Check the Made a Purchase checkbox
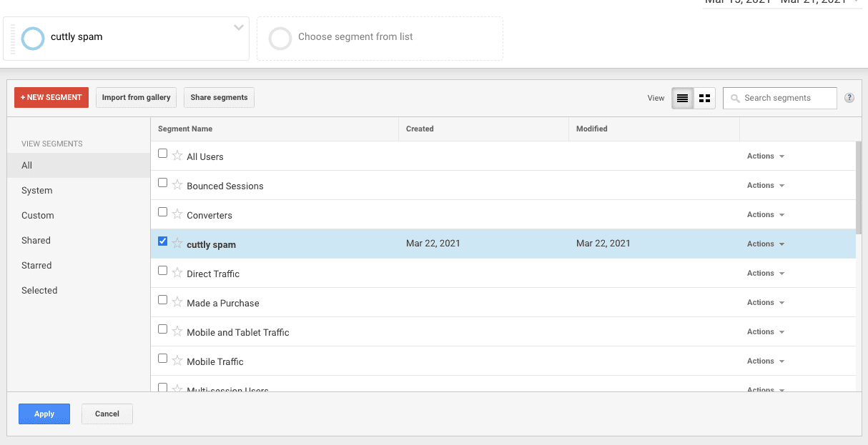This screenshot has width=868, height=445. click(x=162, y=300)
